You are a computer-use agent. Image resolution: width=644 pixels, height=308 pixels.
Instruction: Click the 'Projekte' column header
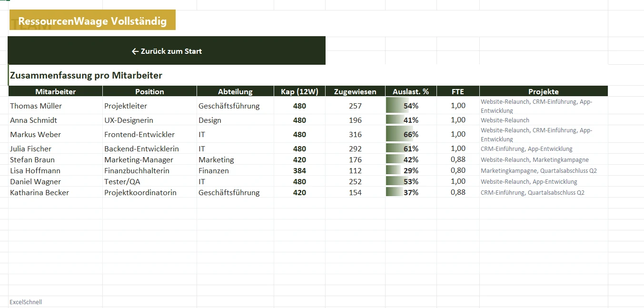(544, 91)
